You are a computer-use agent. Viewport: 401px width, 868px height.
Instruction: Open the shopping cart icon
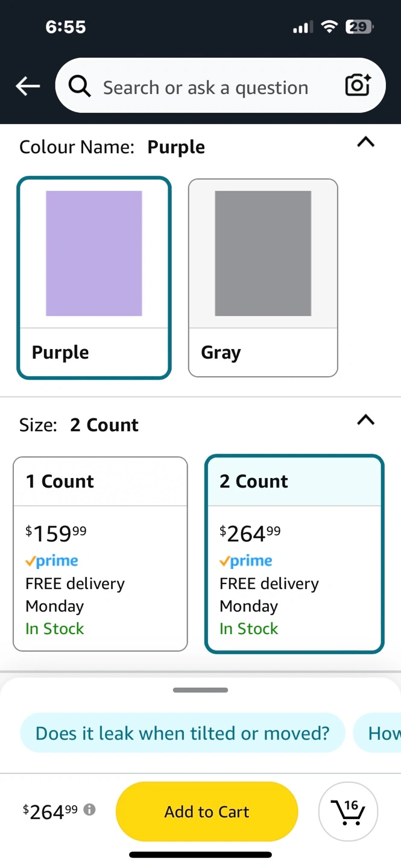click(x=348, y=812)
